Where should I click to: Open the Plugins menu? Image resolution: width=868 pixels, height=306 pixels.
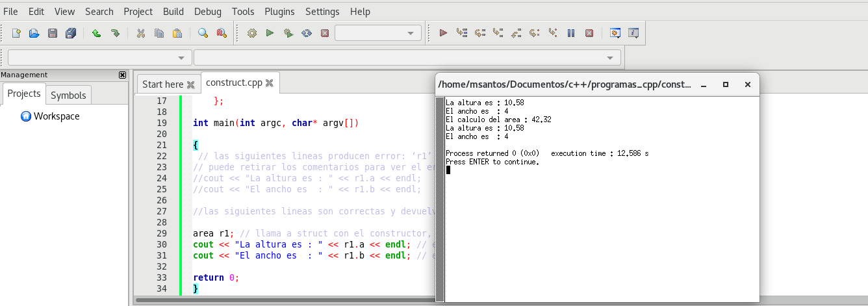pyautogui.click(x=279, y=12)
